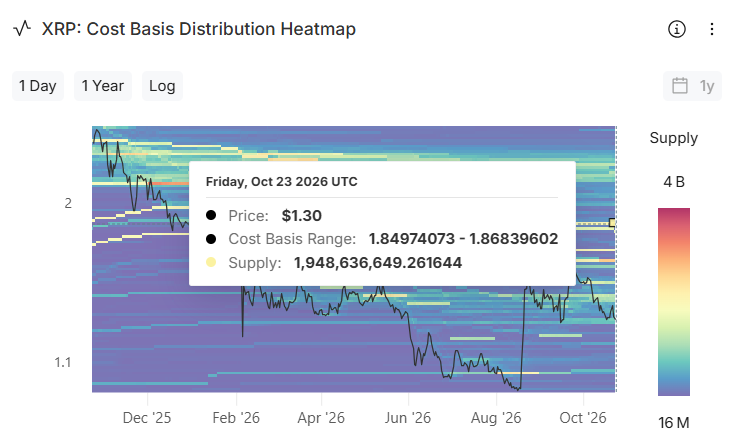Click the "Dec '25" axis label
The width and height of the screenshot is (737, 442).
[147, 418]
